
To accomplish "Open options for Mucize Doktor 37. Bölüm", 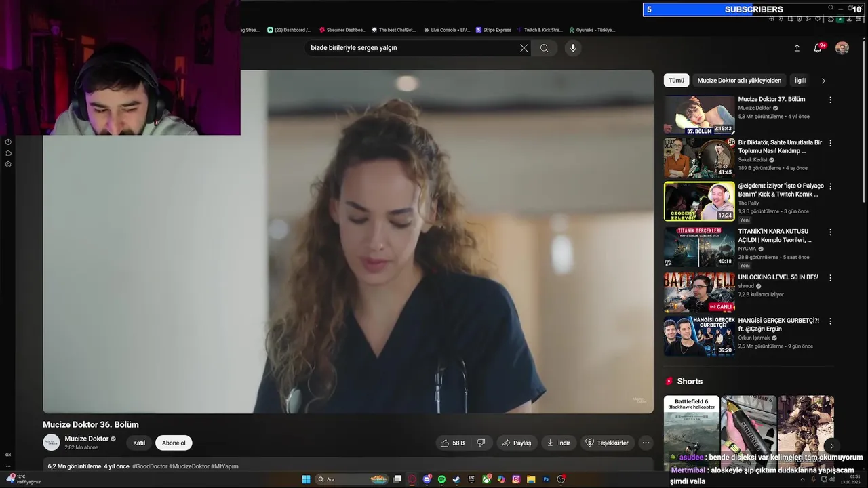I will tap(830, 100).
